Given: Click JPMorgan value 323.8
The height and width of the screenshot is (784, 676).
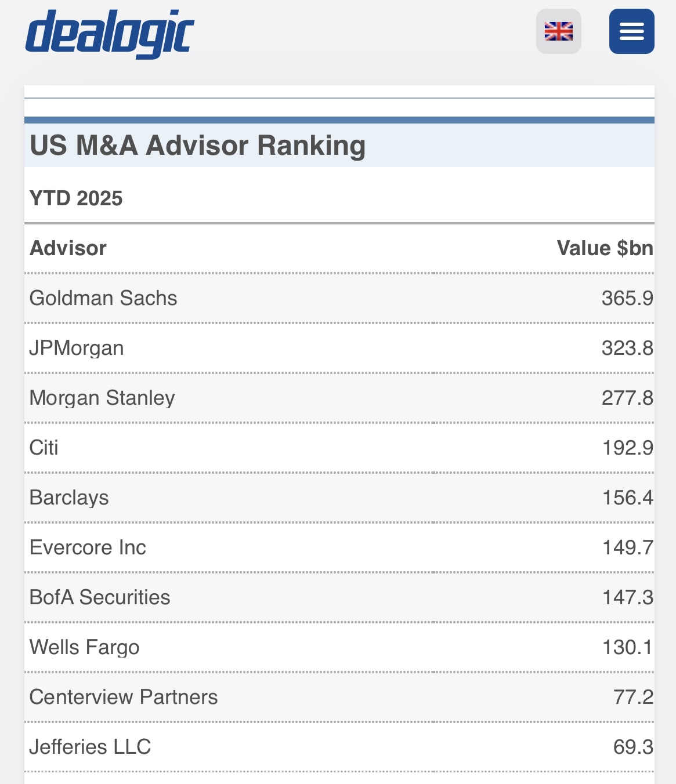Looking at the screenshot, I should [627, 348].
